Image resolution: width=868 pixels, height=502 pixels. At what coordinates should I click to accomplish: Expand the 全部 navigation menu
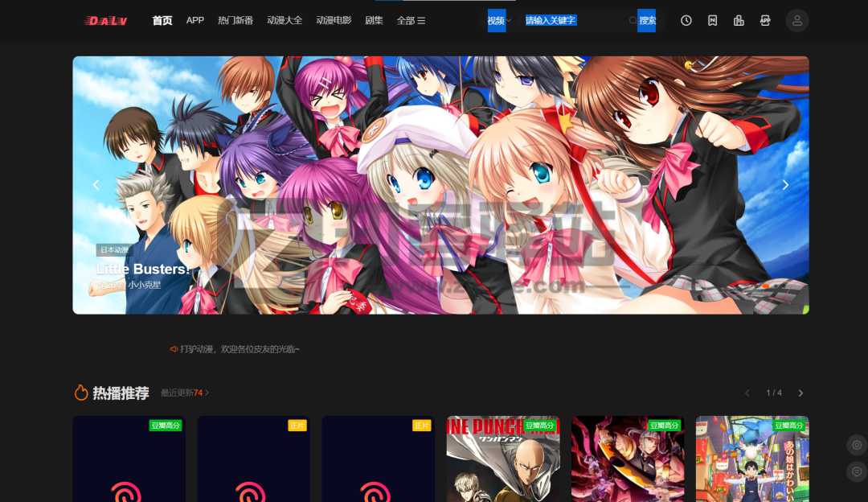pos(411,20)
